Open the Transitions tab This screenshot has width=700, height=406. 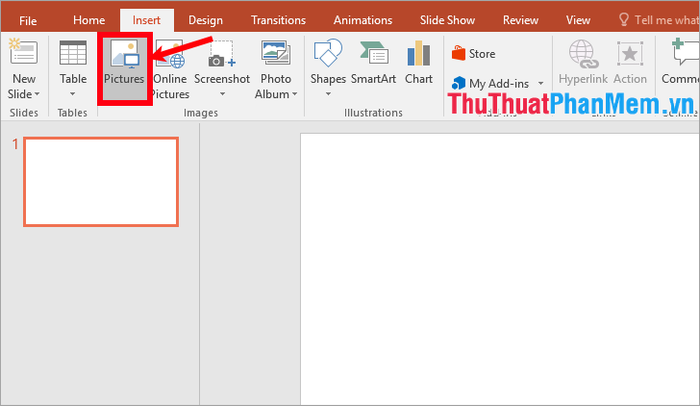(279, 19)
